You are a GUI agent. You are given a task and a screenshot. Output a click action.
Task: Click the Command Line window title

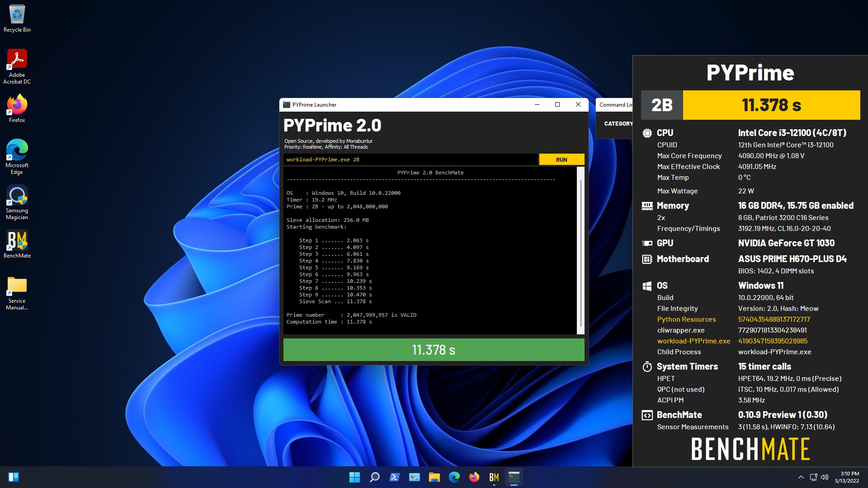616,105
